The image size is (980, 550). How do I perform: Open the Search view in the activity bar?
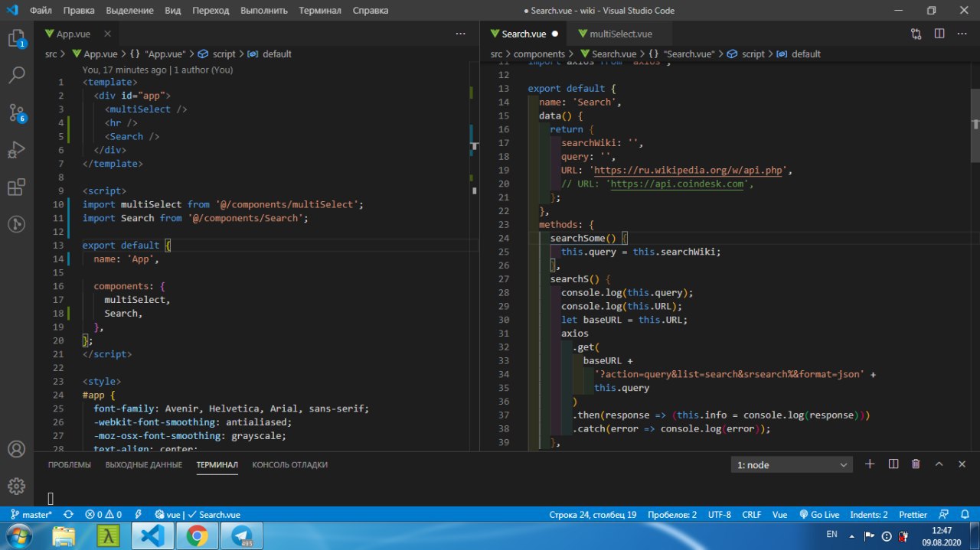click(x=16, y=75)
